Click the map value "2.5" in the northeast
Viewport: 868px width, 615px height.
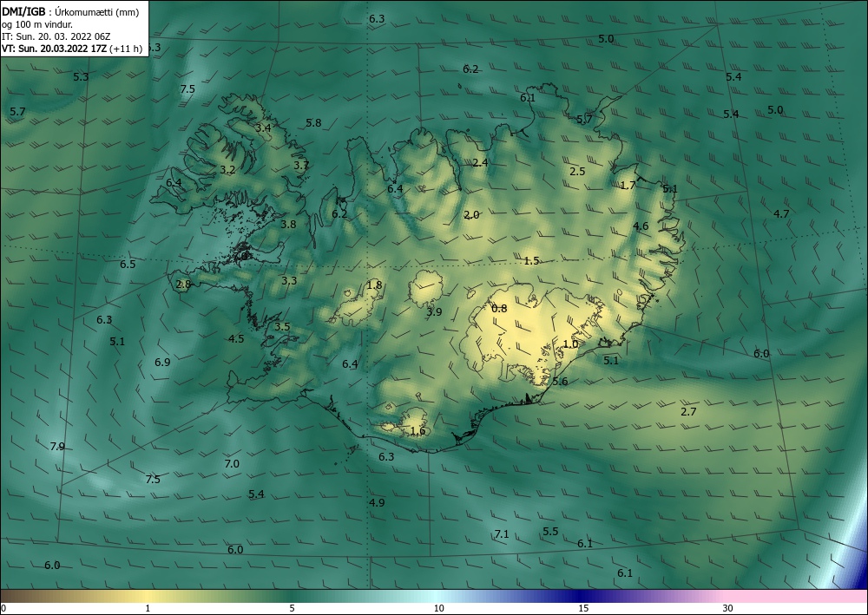577,172
